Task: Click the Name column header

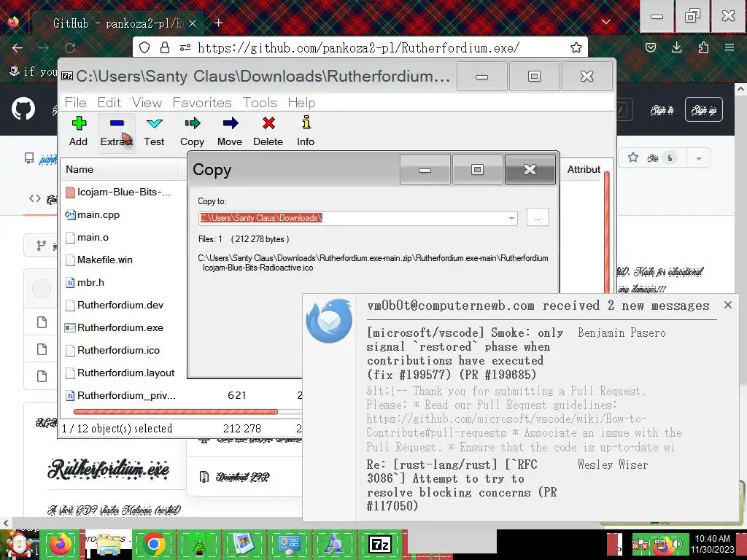Action: (x=119, y=169)
